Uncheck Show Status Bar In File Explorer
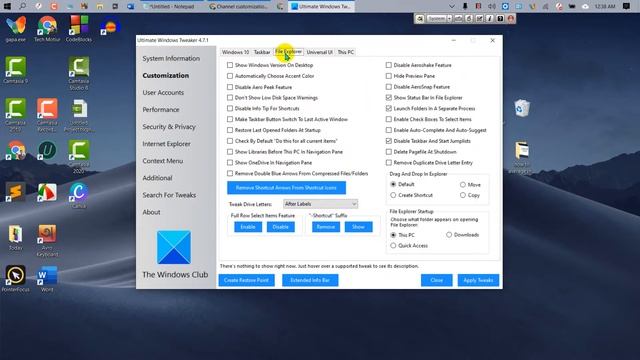Viewport: 640px width, 360px height. pyautogui.click(x=389, y=98)
